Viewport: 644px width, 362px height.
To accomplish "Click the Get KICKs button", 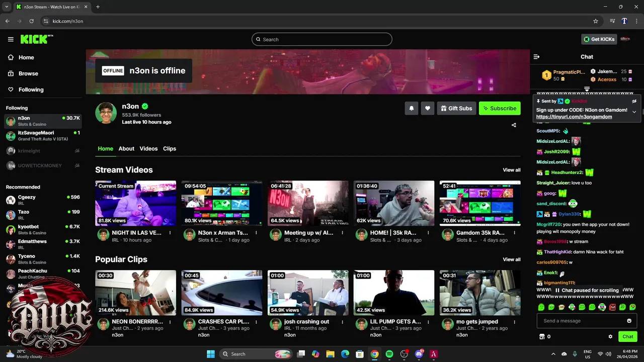I will pos(599,39).
